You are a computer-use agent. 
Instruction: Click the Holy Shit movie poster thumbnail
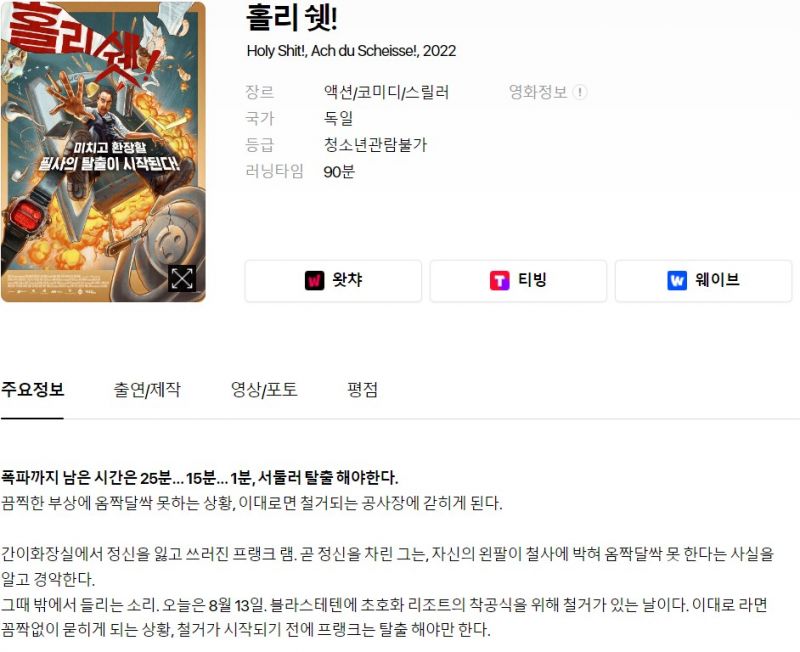coord(103,152)
